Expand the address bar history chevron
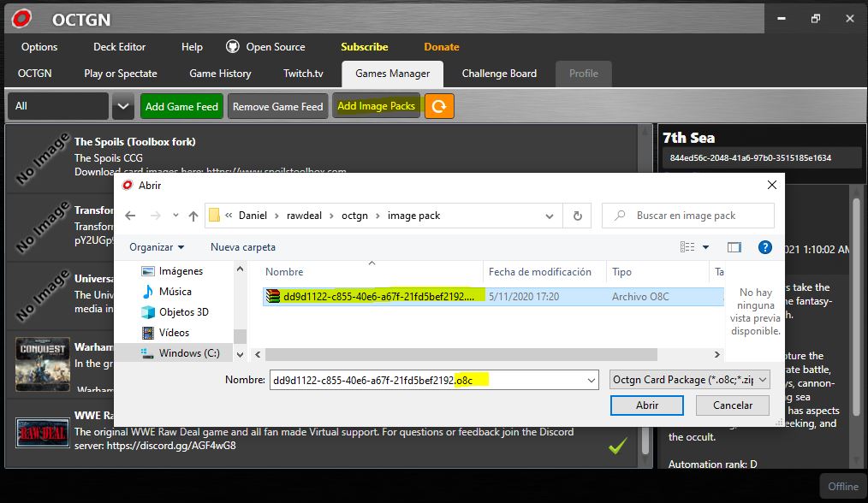The width and height of the screenshot is (868, 503). (x=550, y=216)
